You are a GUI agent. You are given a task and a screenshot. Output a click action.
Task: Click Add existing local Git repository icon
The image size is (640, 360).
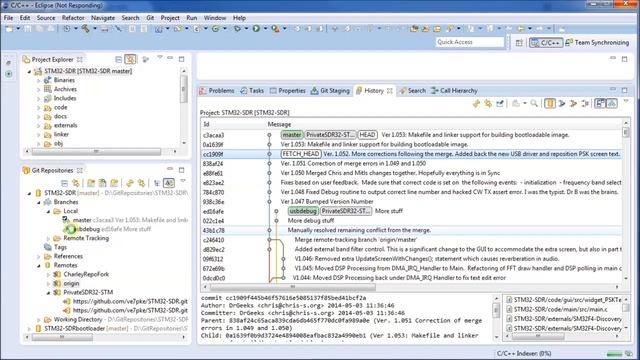91,183
